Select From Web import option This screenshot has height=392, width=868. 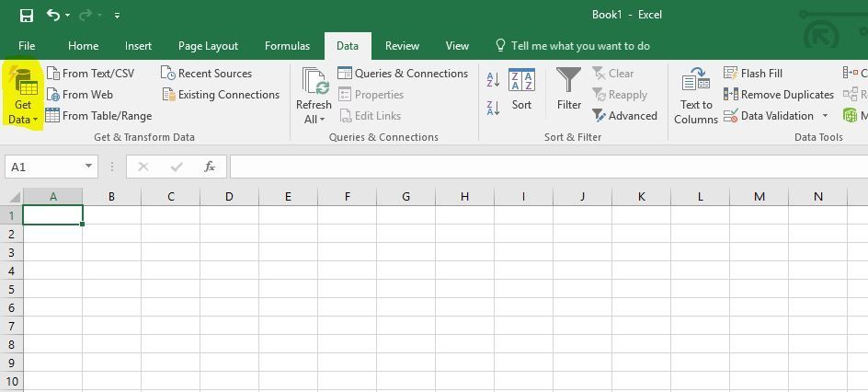(x=80, y=95)
